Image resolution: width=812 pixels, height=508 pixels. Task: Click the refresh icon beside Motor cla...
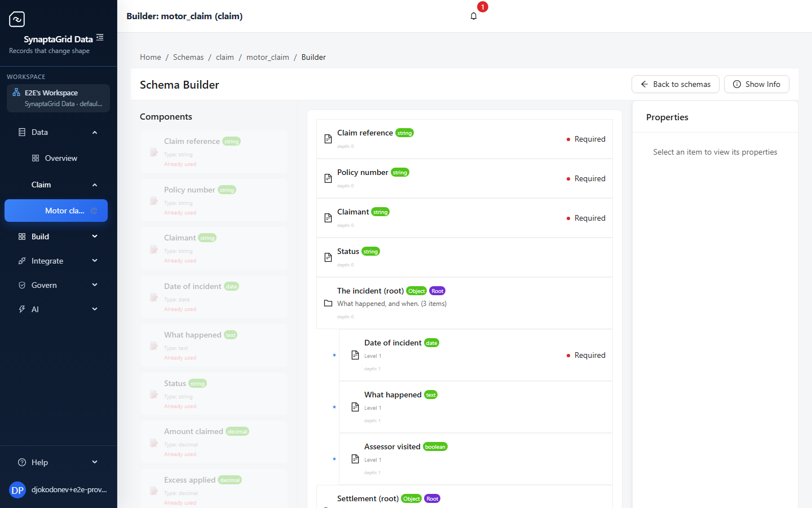94,211
